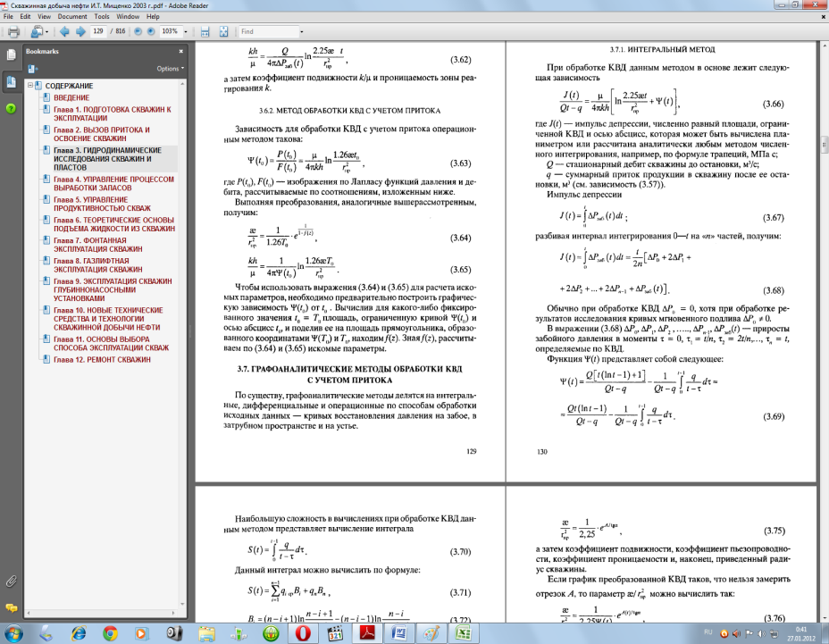Image resolution: width=829 pixels, height=644 pixels.
Task: Open bookmark Глава 2. ВЫЗОВ ПРИТОКА
Action: point(102,134)
